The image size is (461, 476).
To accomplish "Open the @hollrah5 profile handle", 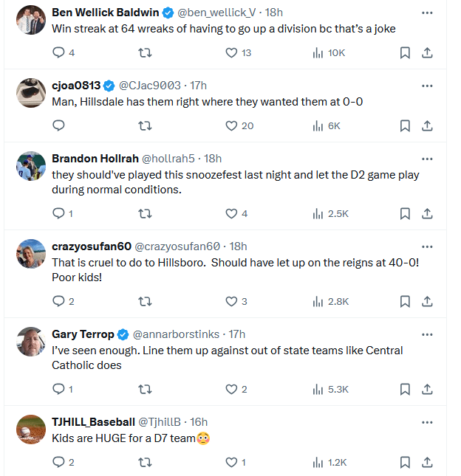I will pos(170,159).
